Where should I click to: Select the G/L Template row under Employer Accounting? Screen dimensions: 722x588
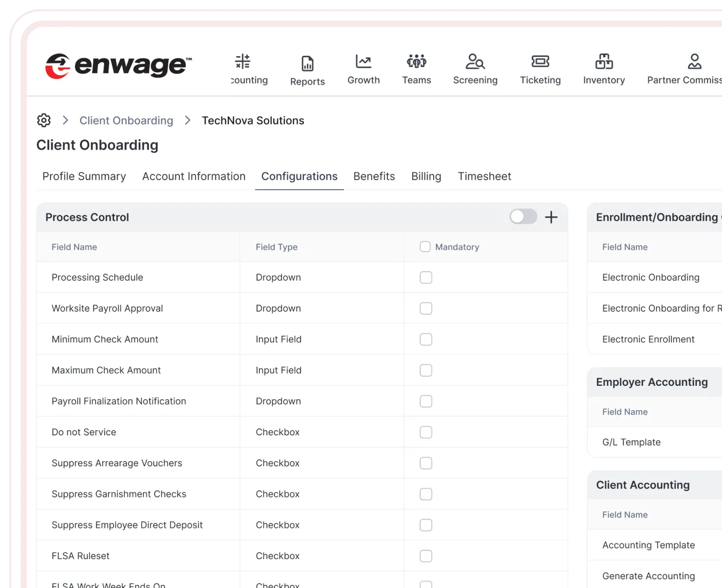click(x=631, y=442)
